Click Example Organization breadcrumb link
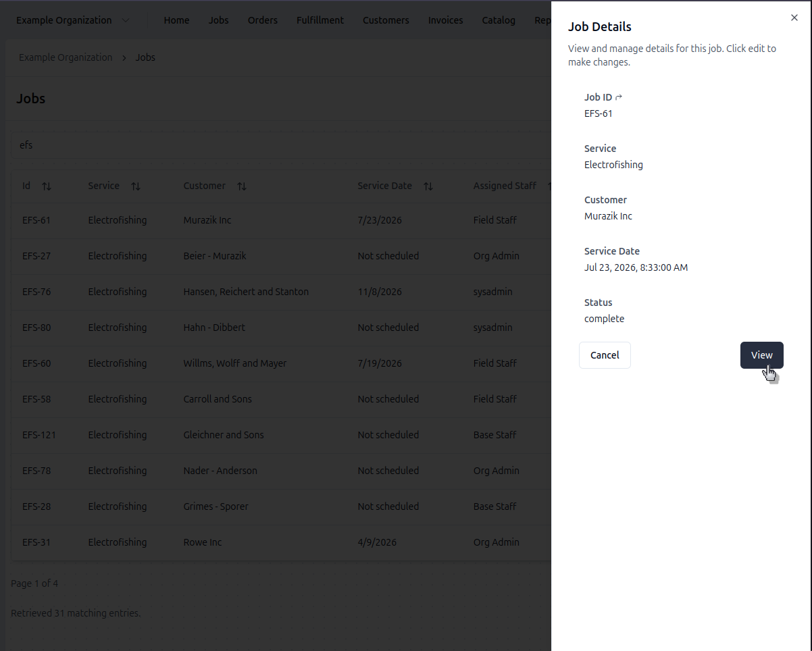This screenshot has height=651, width=812. 66,57
